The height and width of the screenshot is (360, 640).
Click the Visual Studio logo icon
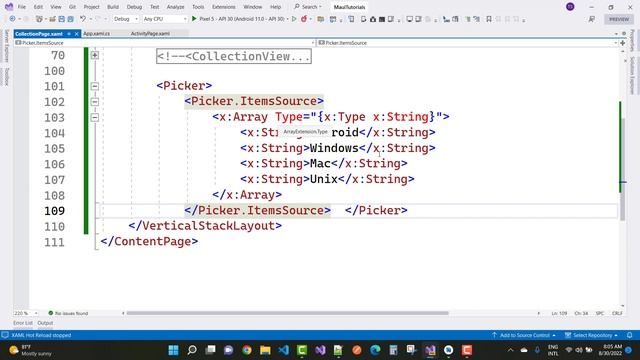pyautogui.click(x=9, y=7)
